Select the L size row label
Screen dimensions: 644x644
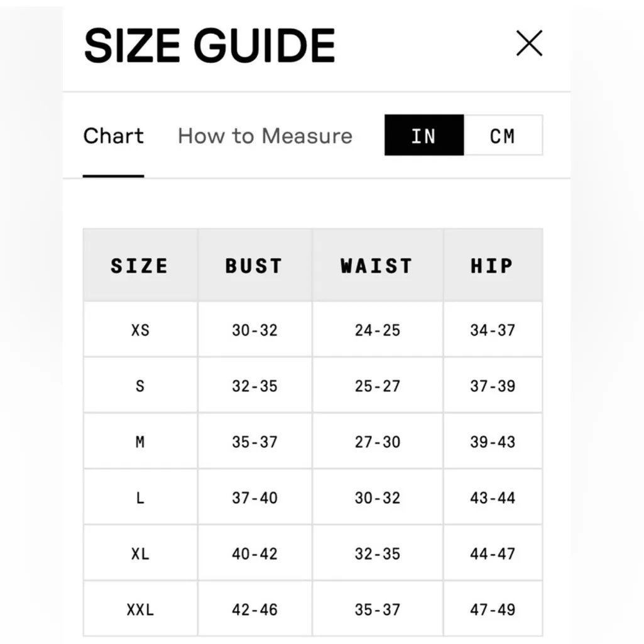tap(140, 498)
